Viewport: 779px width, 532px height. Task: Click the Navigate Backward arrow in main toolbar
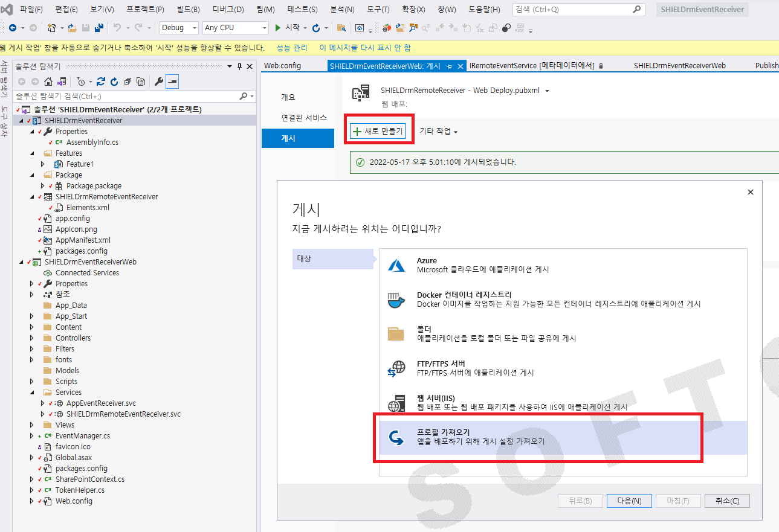pos(12,28)
